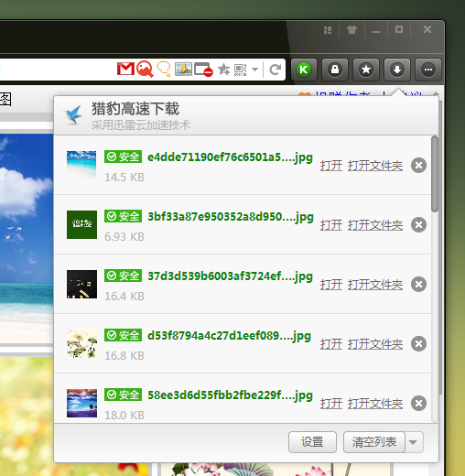Remove e4dde71190ef76c6501a5 download entry
This screenshot has width=465, height=476.
pyautogui.click(x=418, y=166)
